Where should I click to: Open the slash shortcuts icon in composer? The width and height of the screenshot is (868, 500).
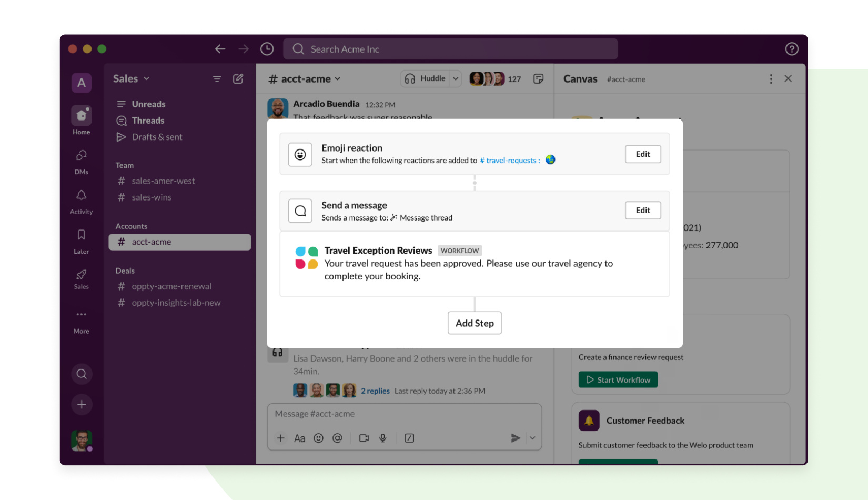[x=409, y=438]
